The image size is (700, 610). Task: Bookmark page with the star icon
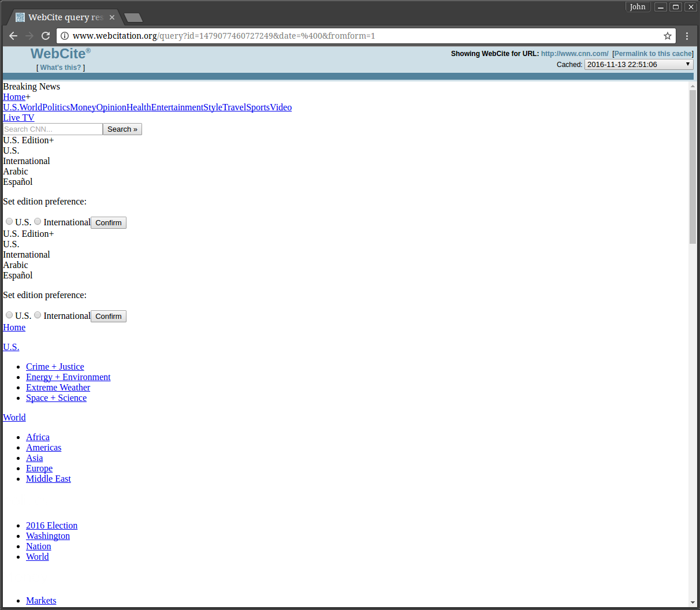point(668,36)
